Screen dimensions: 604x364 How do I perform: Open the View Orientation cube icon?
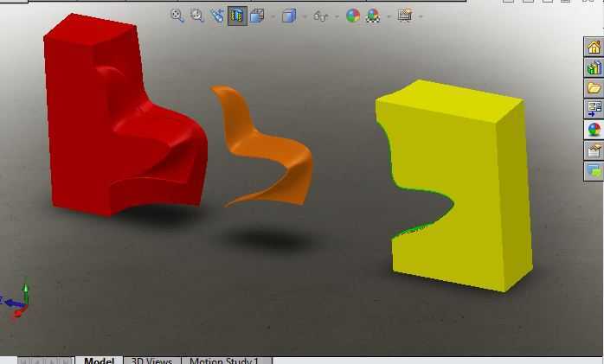coord(257,16)
